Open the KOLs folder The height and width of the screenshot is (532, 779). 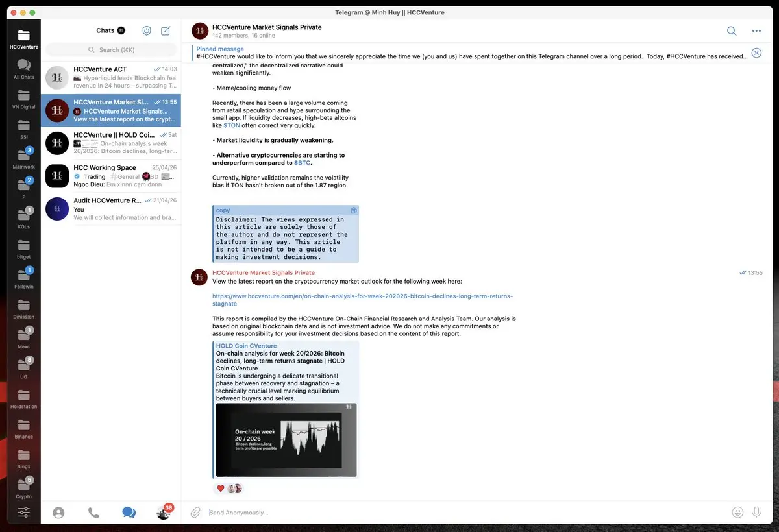pos(24,218)
